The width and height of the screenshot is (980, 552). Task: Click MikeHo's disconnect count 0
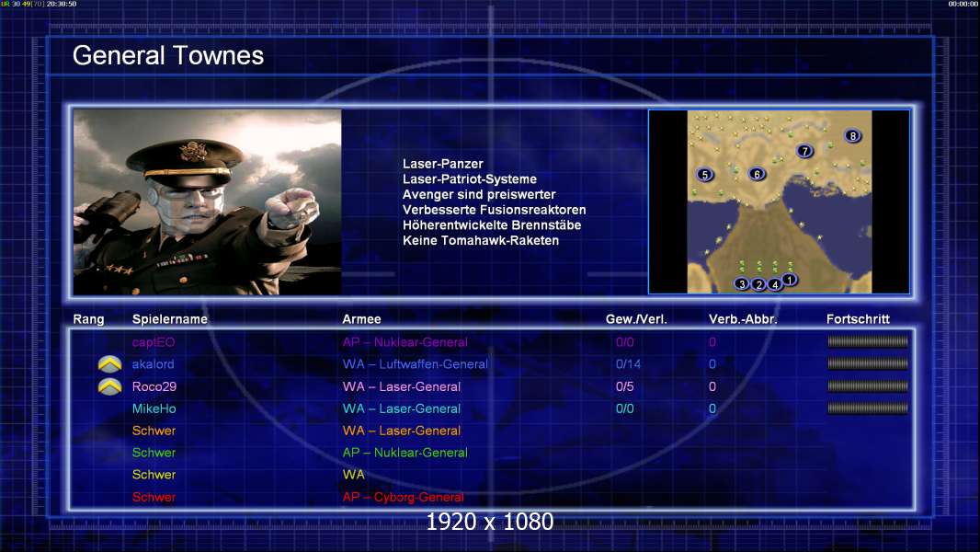[x=712, y=408]
